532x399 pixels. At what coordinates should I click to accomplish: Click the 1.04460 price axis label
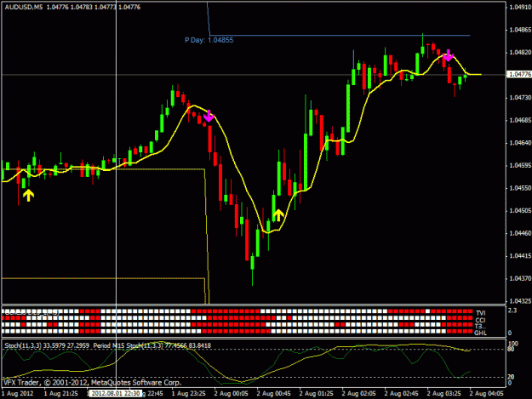pos(520,233)
